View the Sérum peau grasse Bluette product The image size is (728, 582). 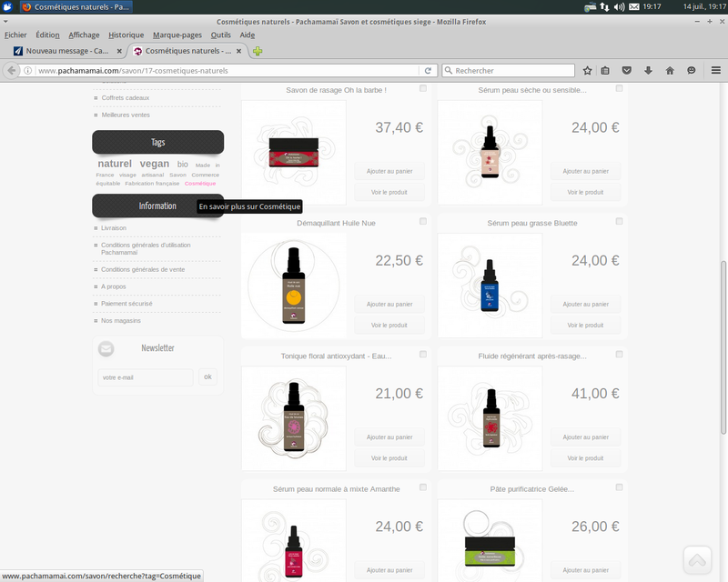pos(585,326)
